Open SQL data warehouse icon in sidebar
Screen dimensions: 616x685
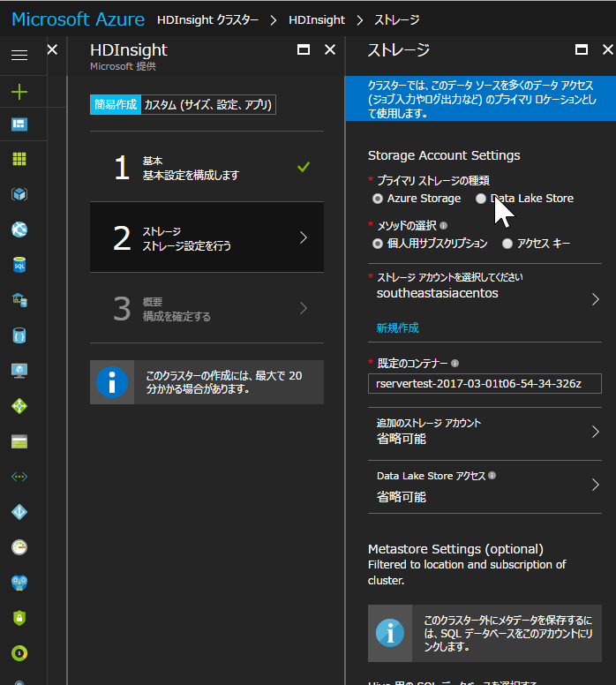tap(19, 300)
